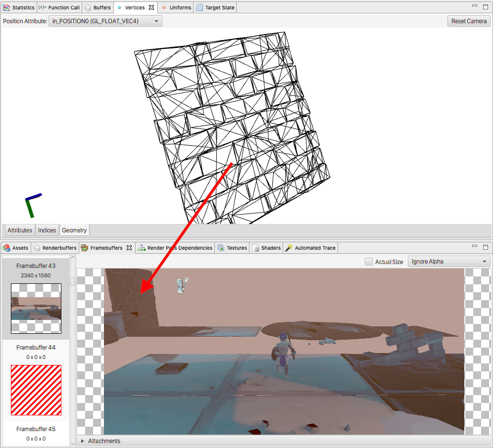Maximize the top Vertices panel
The image size is (493, 448).
(486, 6)
